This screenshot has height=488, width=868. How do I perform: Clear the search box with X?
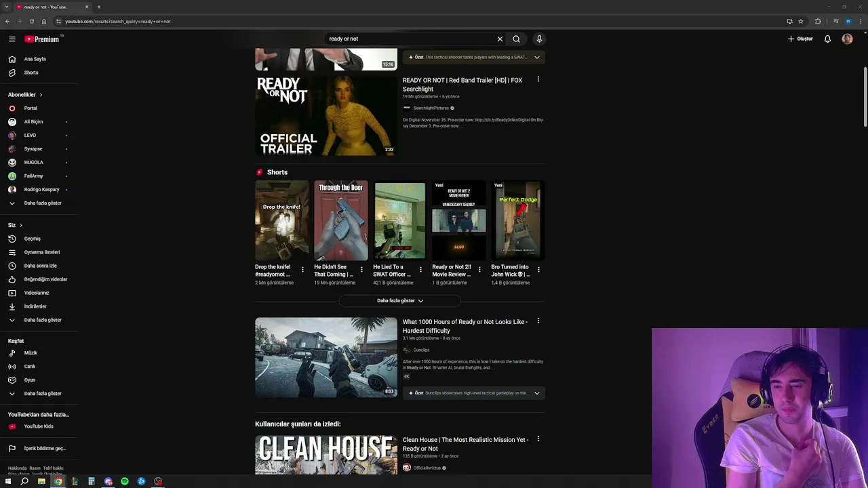[x=500, y=39]
